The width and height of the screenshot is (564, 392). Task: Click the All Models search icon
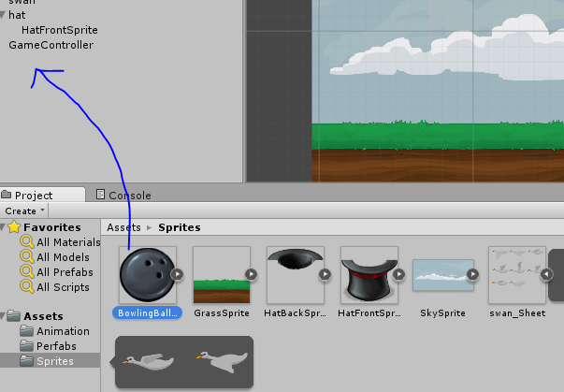pyautogui.click(x=27, y=256)
